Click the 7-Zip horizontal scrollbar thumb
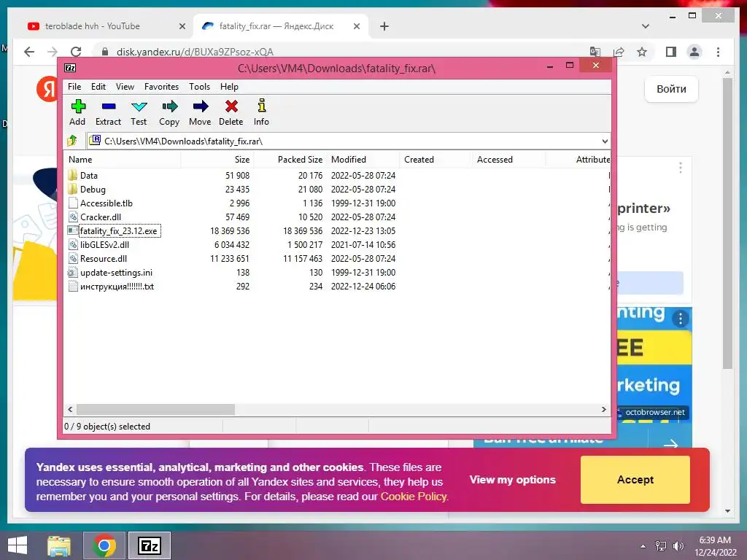The image size is (747, 560). click(x=156, y=410)
